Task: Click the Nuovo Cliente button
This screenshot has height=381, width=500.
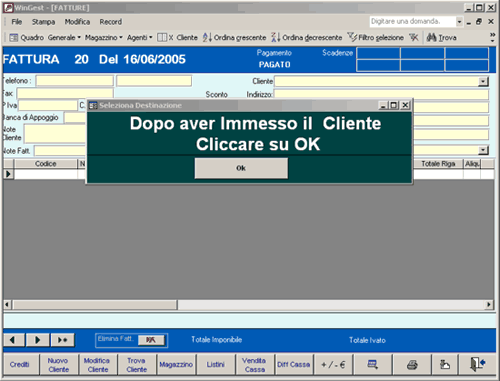Action: coord(59,365)
